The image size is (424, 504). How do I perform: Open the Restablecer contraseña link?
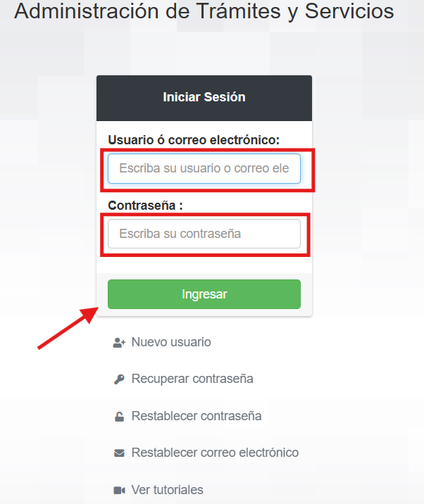pos(197,416)
